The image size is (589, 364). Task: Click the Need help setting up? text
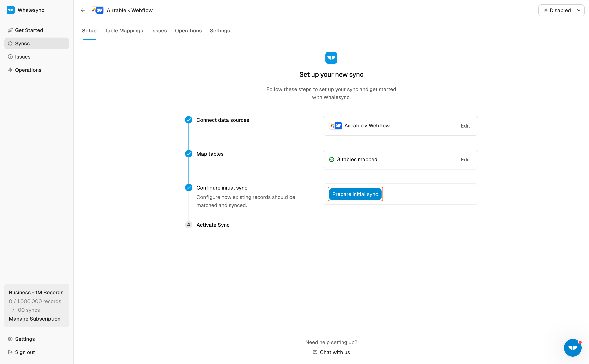[331, 342]
